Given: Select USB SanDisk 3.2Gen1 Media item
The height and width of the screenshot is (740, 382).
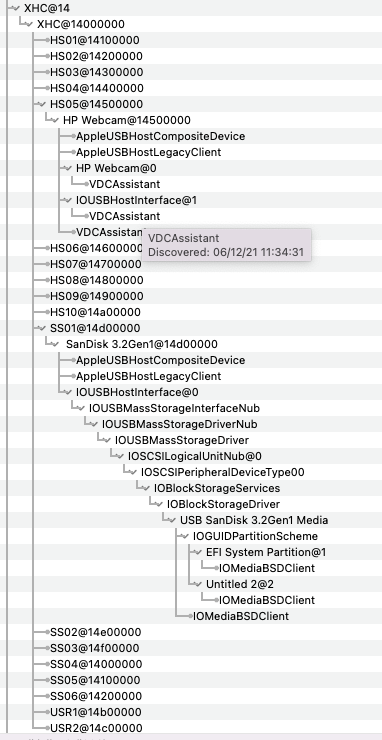Looking at the screenshot, I should pyautogui.click(x=254, y=520).
